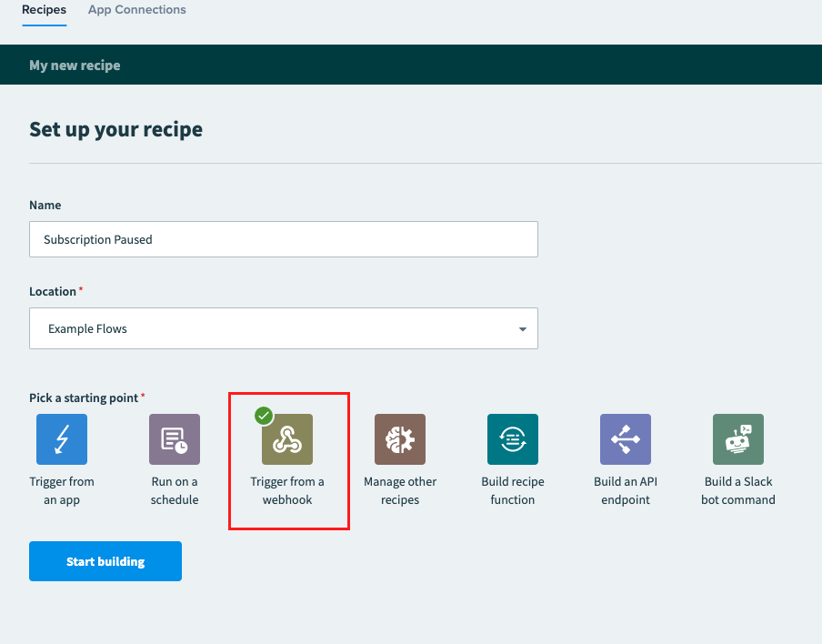
Task: Switch to the Recipes tab
Action: [x=44, y=10]
